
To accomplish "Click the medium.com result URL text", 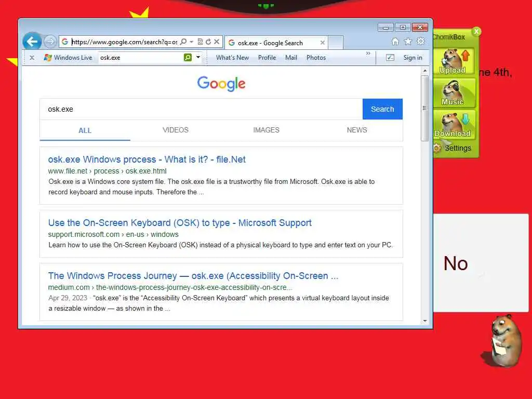I will click(x=170, y=287).
